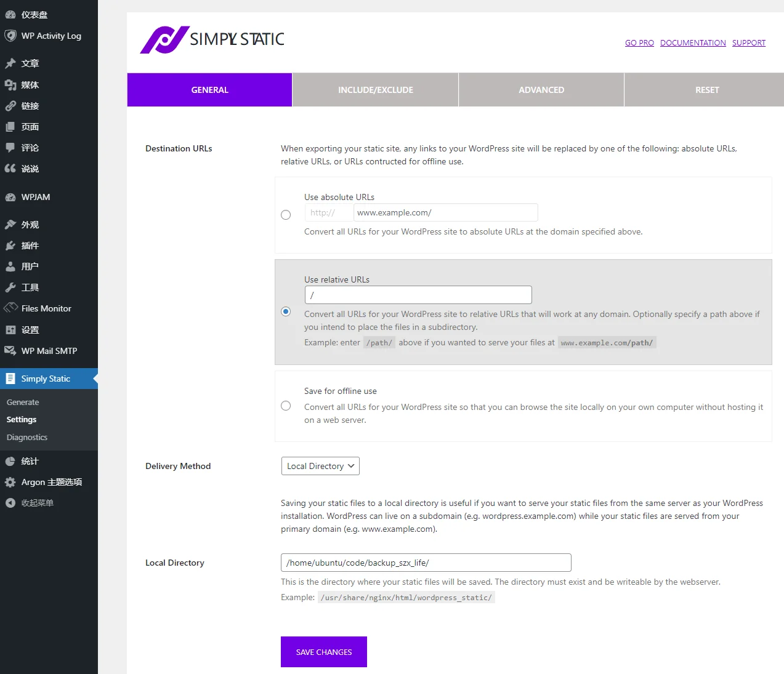The width and height of the screenshot is (784, 674).
Task: Click the Argon theme options gear icon
Action: tap(10, 482)
